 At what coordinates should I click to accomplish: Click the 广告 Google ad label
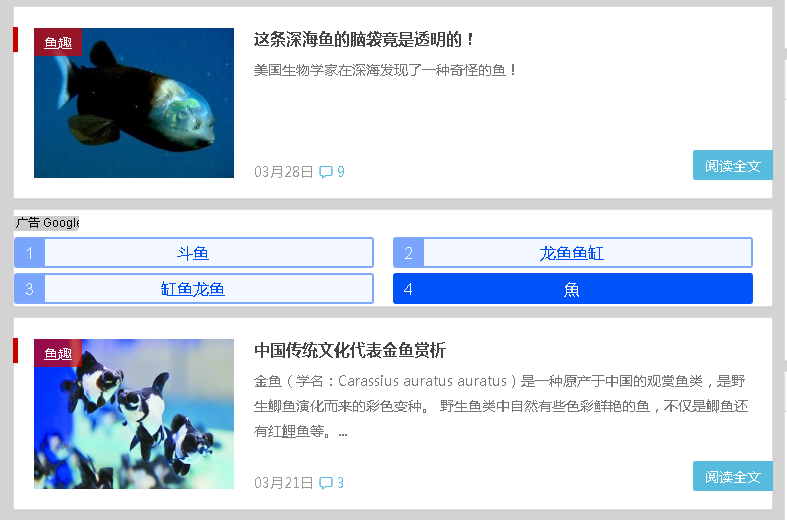pos(47,222)
